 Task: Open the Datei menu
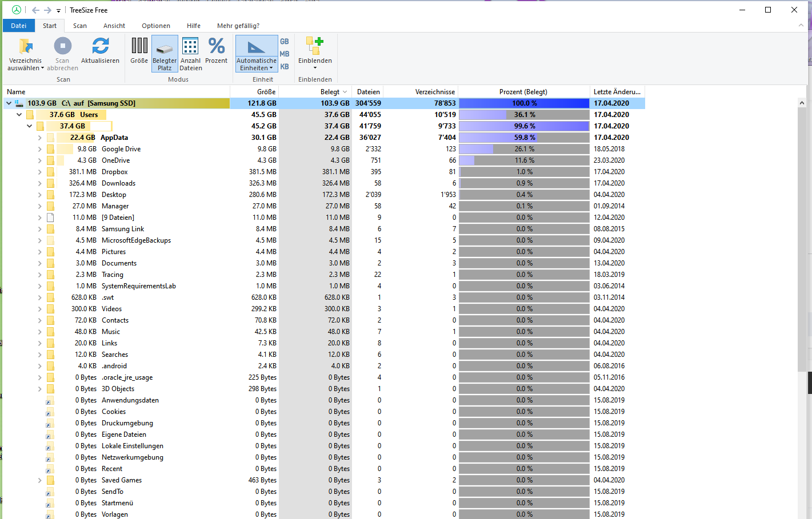18,26
